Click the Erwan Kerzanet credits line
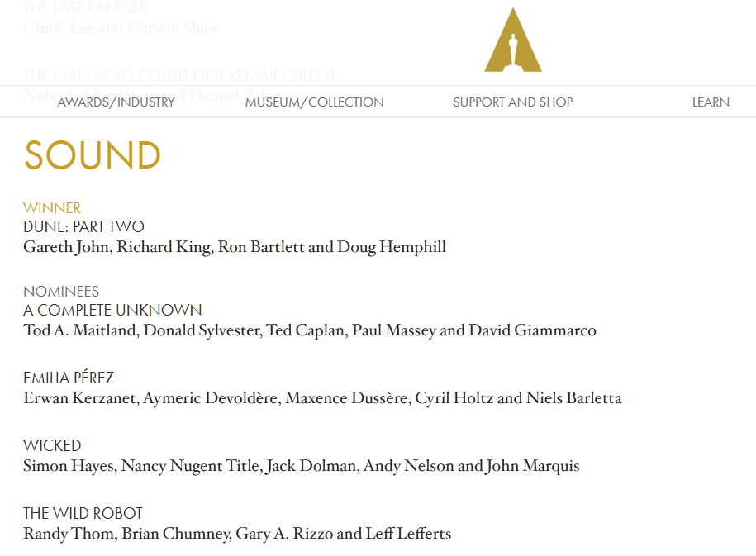The image size is (756, 556). 322,398
